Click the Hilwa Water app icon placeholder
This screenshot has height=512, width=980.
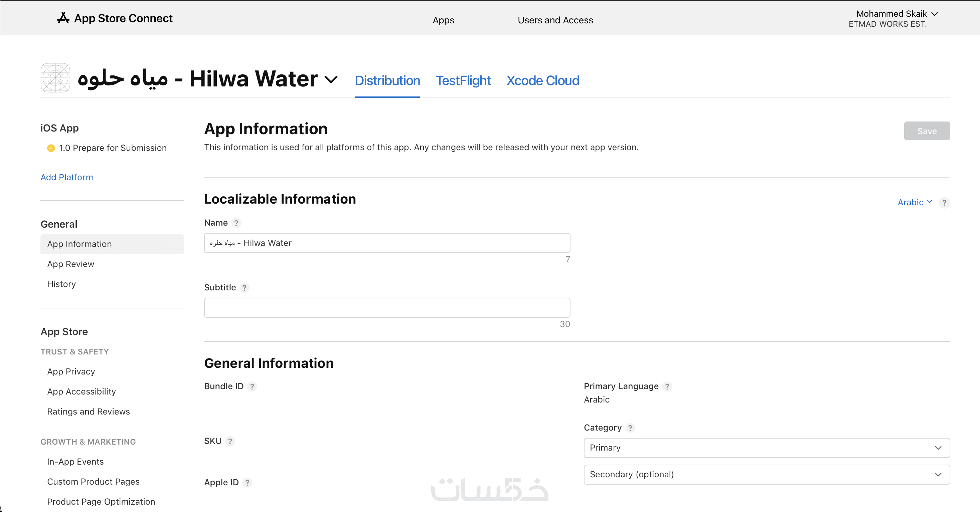click(55, 78)
